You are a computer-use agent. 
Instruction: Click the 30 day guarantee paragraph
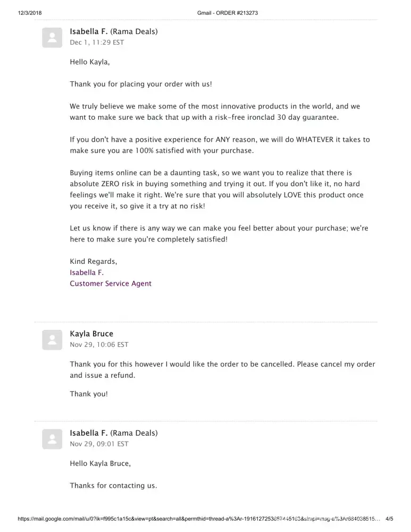click(215, 112)
